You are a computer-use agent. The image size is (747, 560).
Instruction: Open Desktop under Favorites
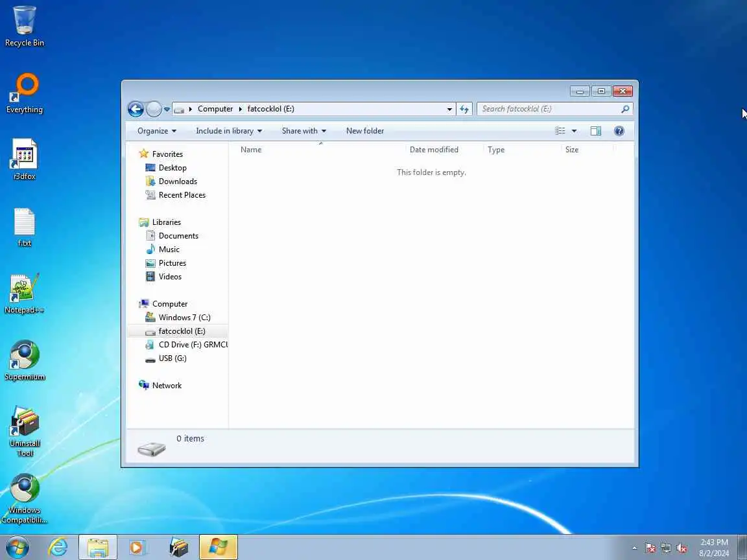[x=166, y=168]
